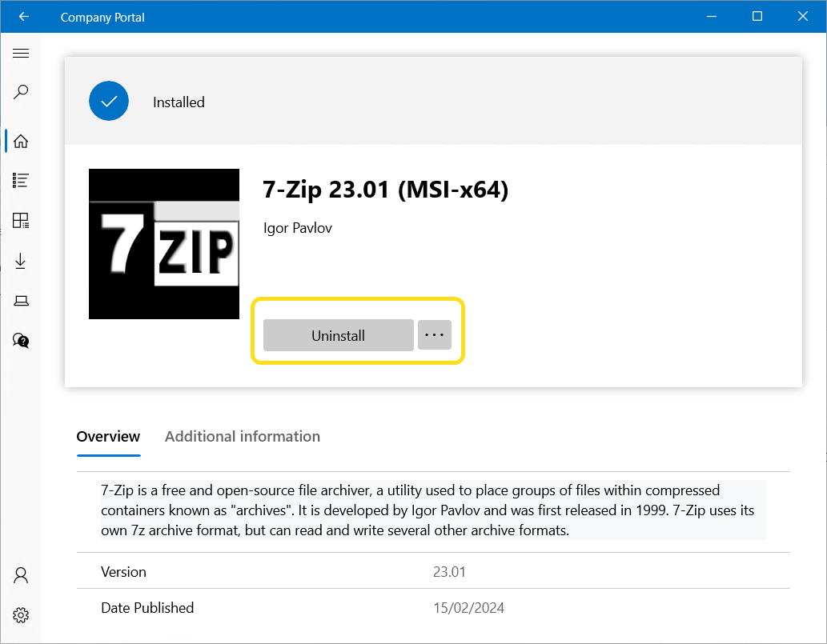This screenshot has width=827, height=644.
Task: Open Devices laptop icon in sidebar
Action: pyautogui.click(x=21, y=301)
